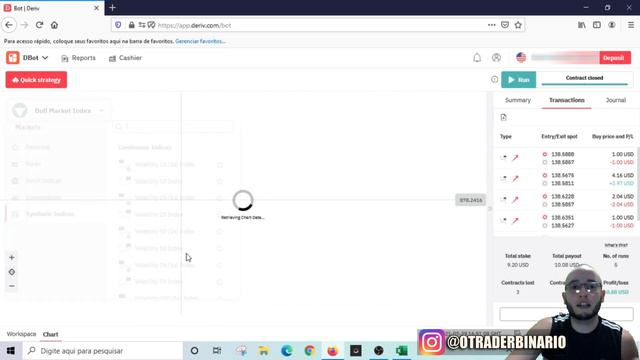The width and height of the screenshot is (640, 360).
Task: Click the Contract closed progress bar
Action: [x=584, y=80]
